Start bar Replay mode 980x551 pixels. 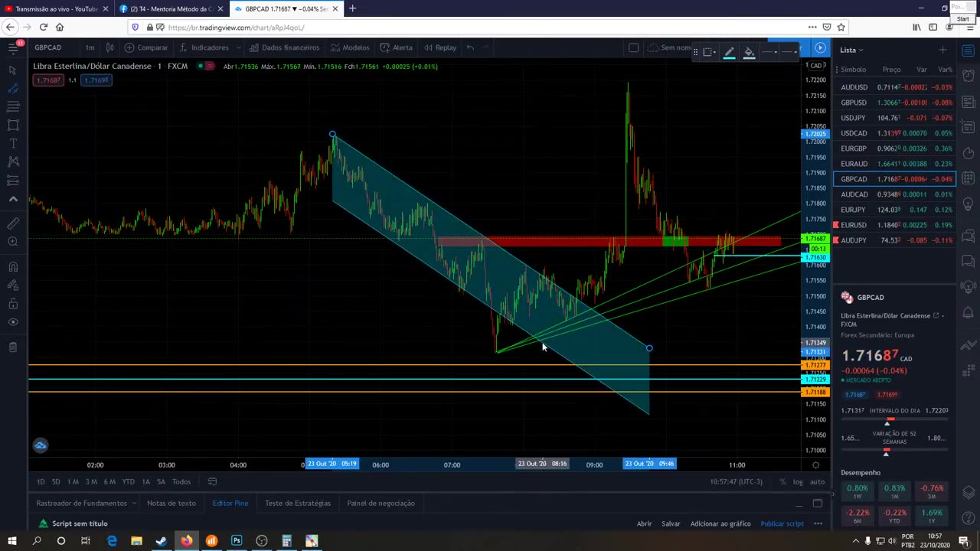439,47
